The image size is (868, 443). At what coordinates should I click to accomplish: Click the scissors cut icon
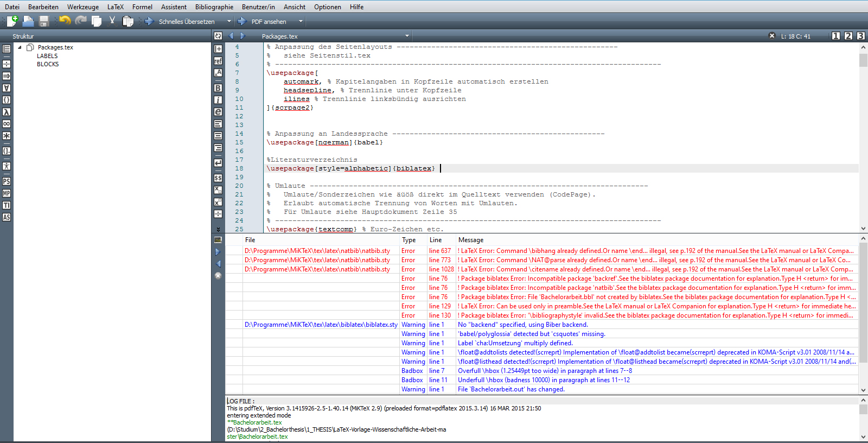point(112,21)
